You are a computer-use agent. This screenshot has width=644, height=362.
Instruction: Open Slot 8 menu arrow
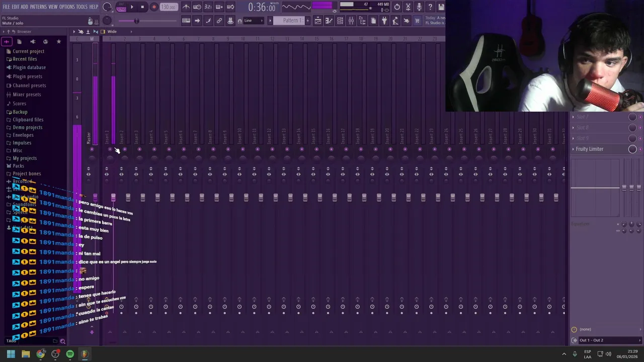tap(573, 128)
